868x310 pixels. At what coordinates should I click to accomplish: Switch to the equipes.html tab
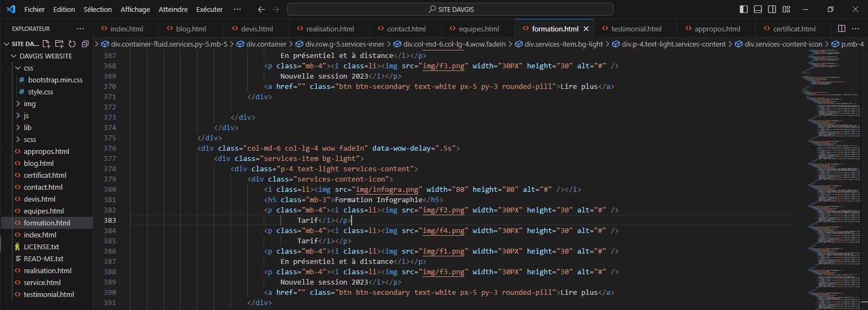point(478,29)
